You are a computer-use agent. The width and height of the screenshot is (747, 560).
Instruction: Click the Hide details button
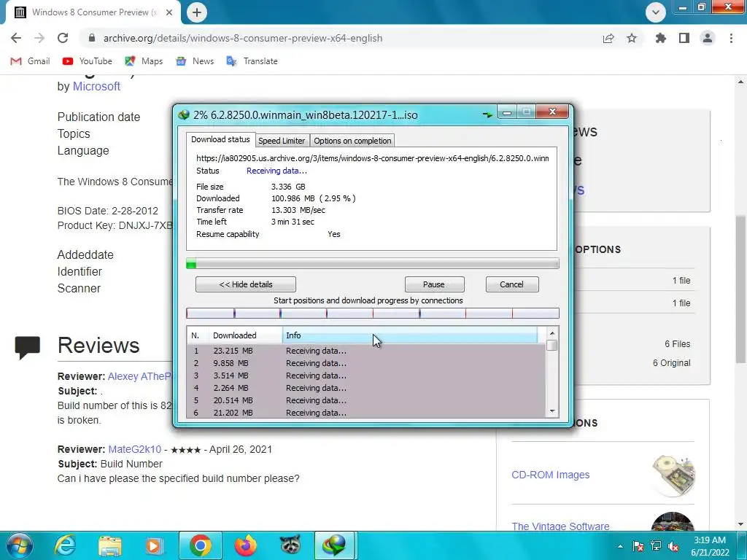tap(246, 284)
